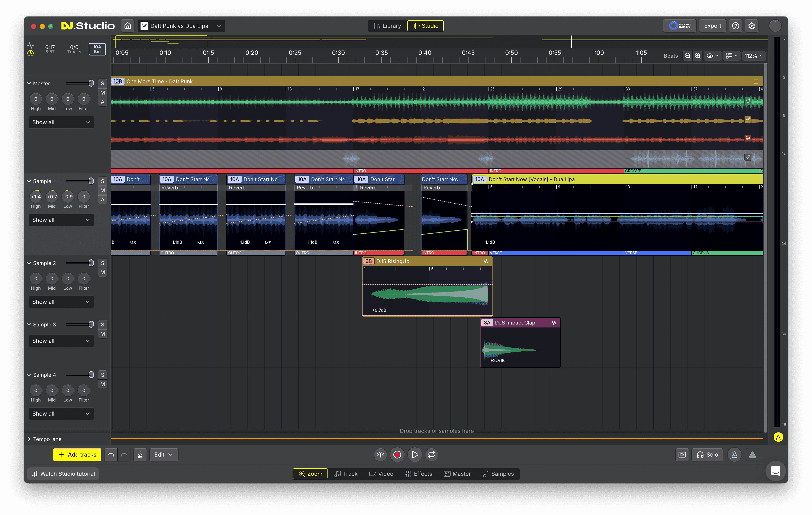This screenshot has height=515, width=812.
Task: Zoom in the timeline with the plus magnifier
Action: [698, 56]
